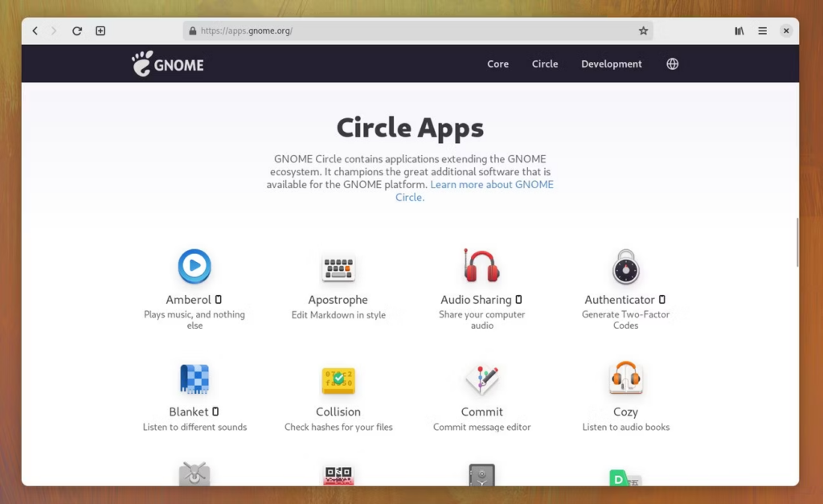Click the padlock security icon in address bar
This screenshot has width=823, height=504.
193,31
